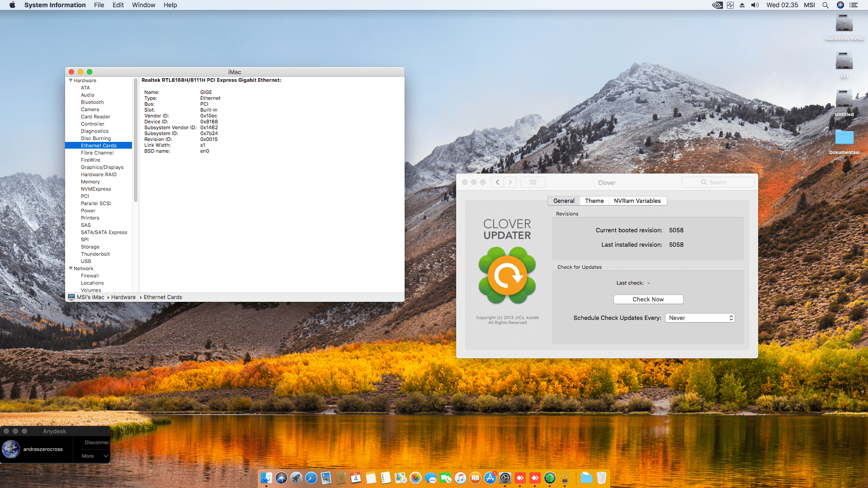Open Schedule Check Updates dropdown
Image resolution: width=868 pixels, height=488 pixels.
[699, 318]
